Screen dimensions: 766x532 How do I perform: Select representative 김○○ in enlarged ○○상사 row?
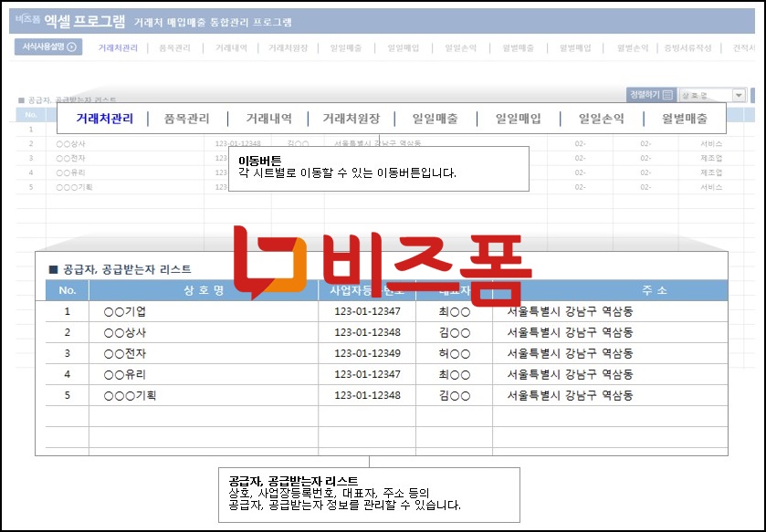click(455, 332)
